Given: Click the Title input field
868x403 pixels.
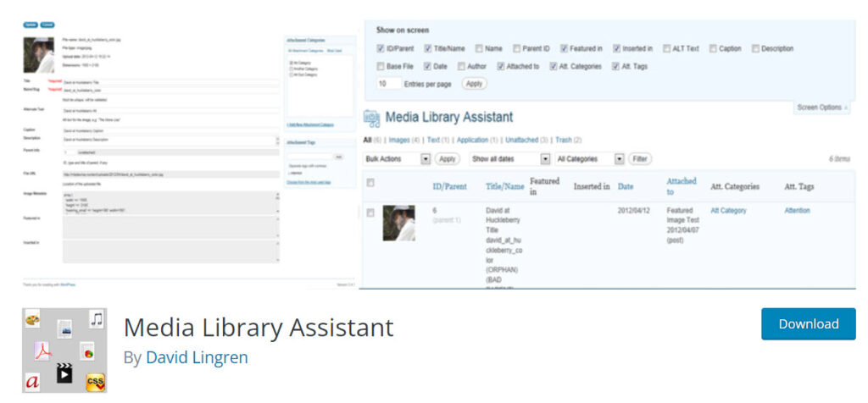Looking at the screenshot, I should pos(171,82).
